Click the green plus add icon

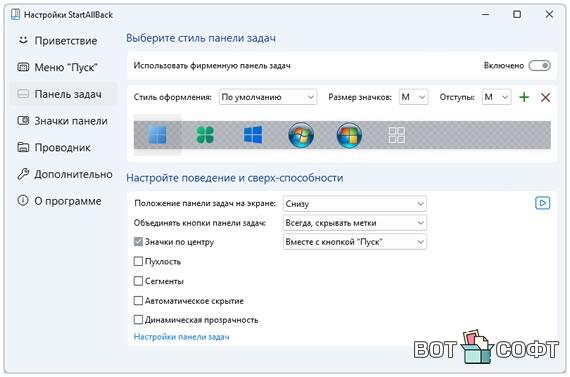pos(524,97)
